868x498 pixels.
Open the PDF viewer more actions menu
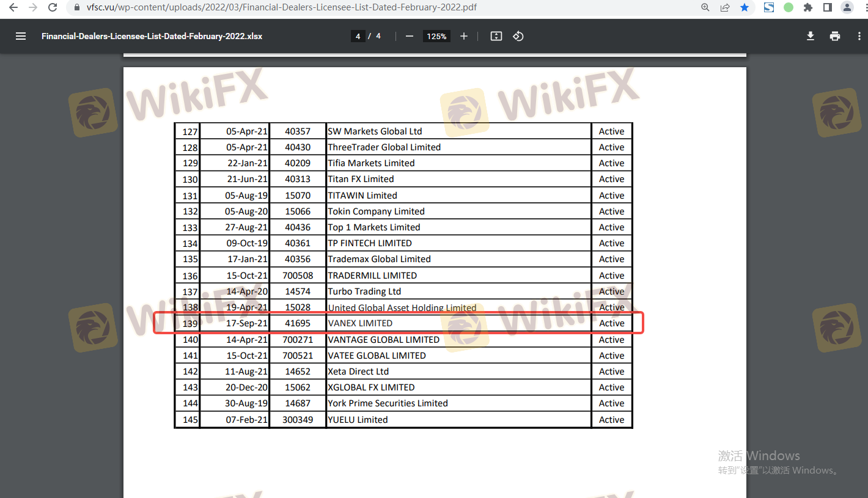coord(859,36)
